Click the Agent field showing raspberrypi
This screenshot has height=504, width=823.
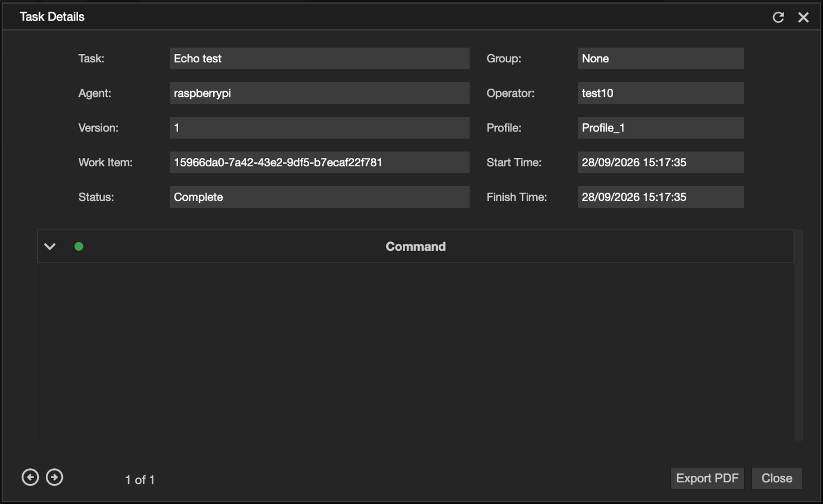pos(320,93)
